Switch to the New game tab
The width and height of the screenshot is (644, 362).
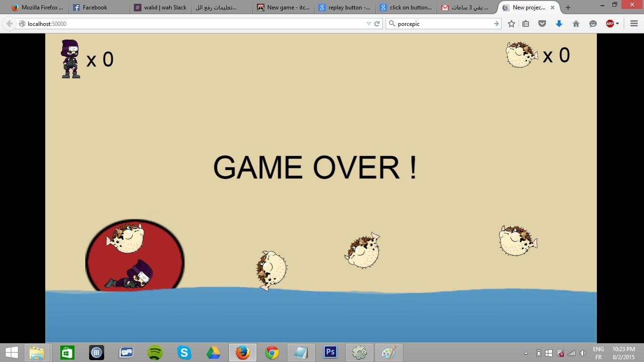click(283, 8)
